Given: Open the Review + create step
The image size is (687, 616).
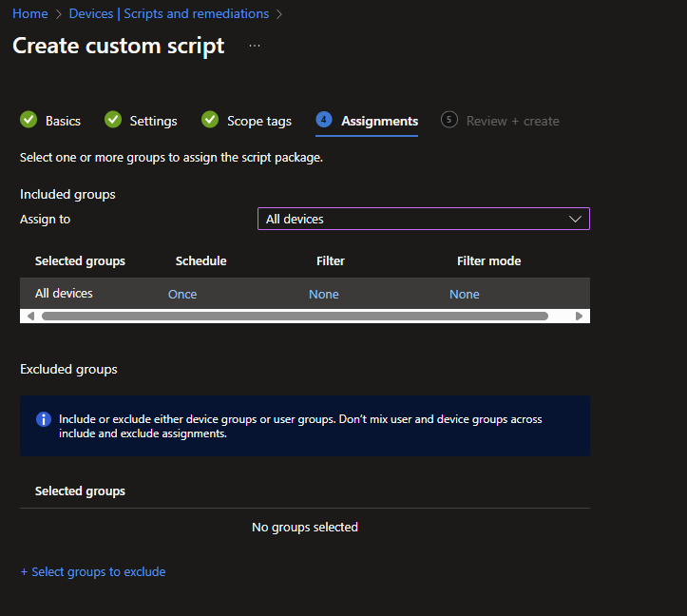Looking at the screenshot, I should pos(512,121).
